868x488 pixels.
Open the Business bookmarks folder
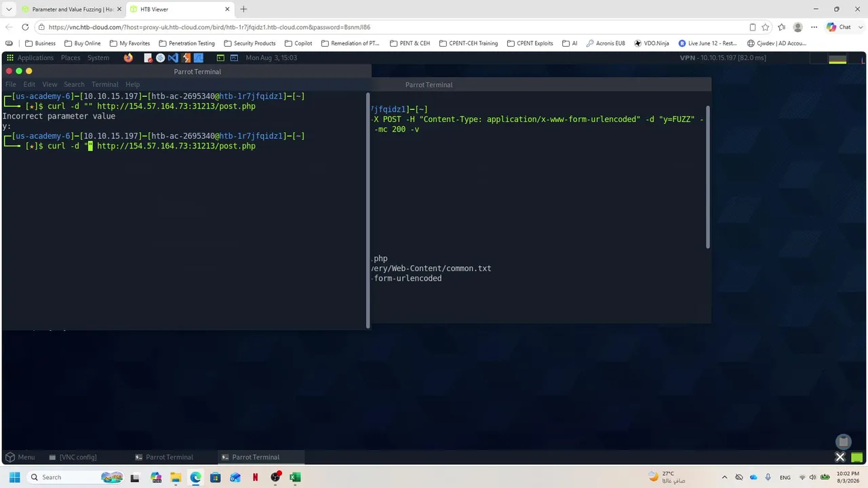pyautogui.click(x=40, y=43)
